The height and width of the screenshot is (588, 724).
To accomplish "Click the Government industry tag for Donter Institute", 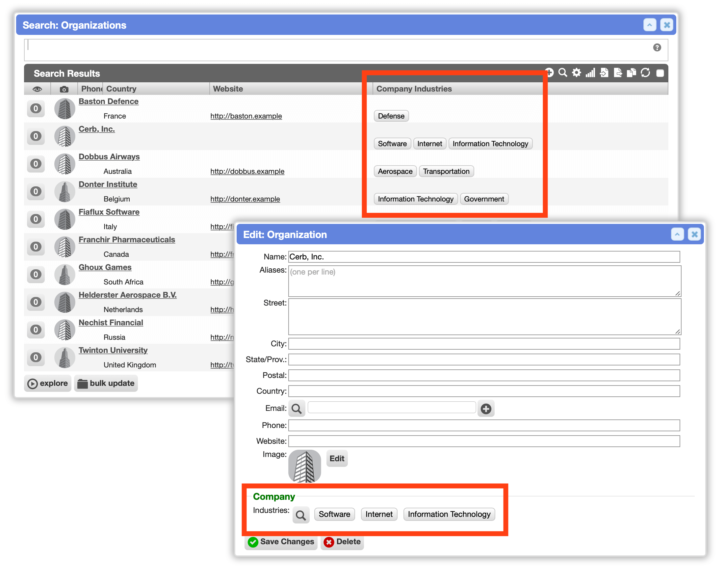I will 484,199.
